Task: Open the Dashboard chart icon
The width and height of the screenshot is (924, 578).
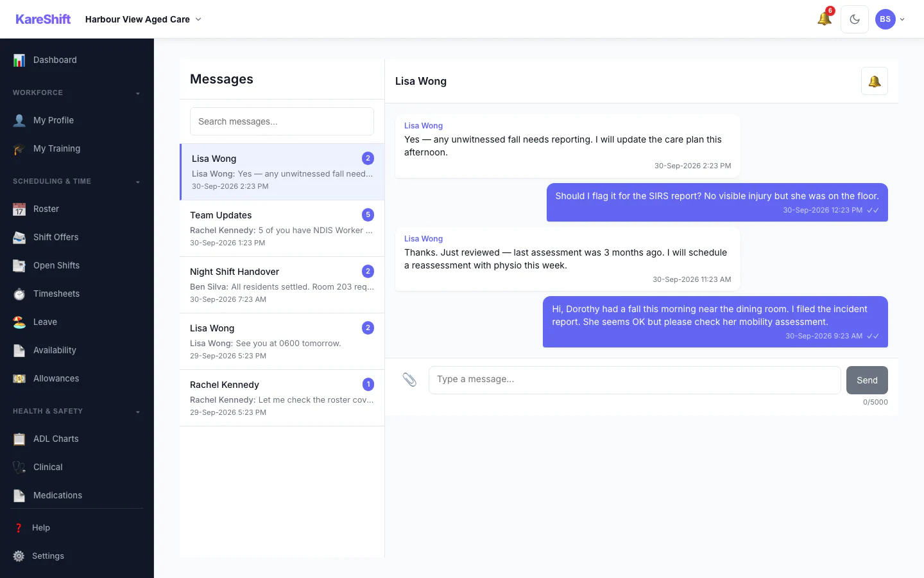Action: click(19, 60)
